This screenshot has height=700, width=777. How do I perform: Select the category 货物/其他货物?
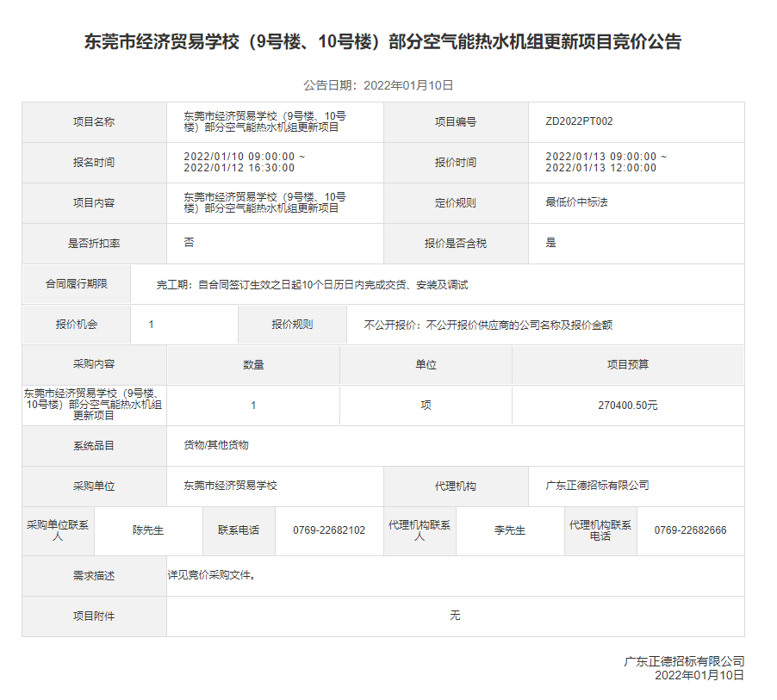click(x=216, y=445)
